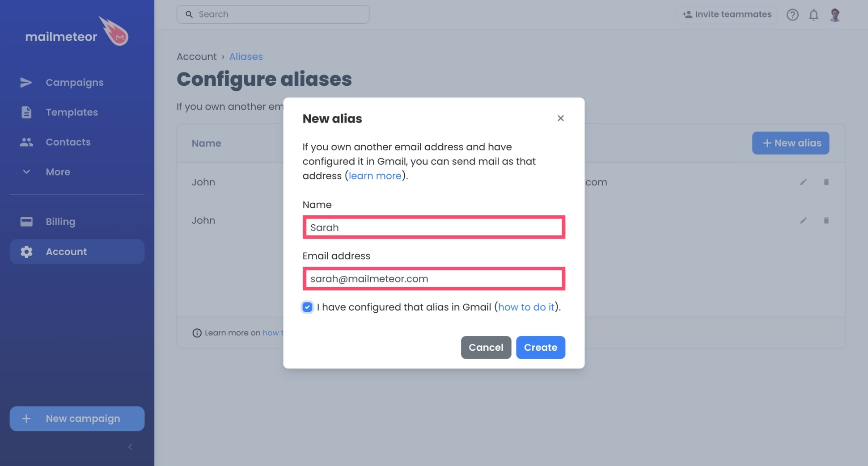The image size is (868, 466).
Task: Uncheck the configured alias in Gmail checkbox
Action: click(307, 307)
